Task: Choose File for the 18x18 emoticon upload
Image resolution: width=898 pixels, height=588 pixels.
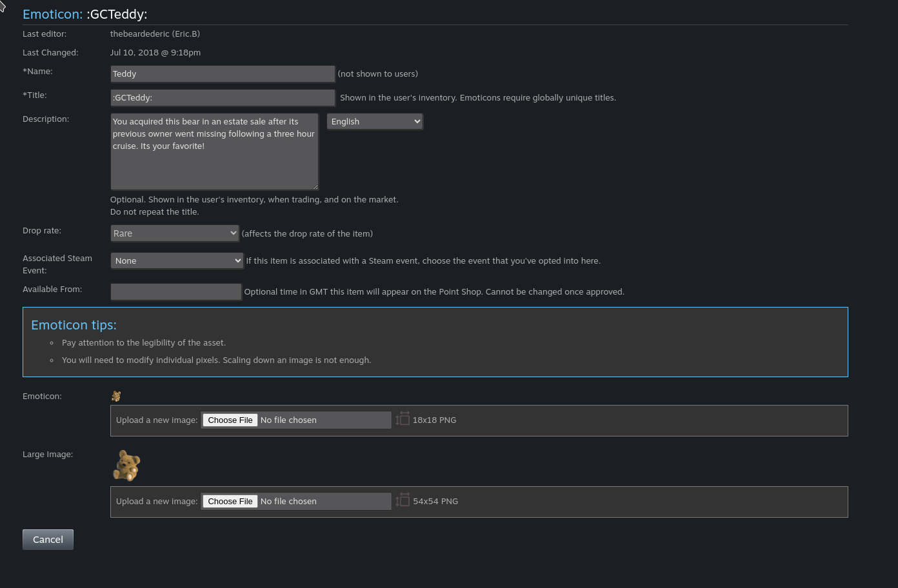Action: tap(230, 420)
